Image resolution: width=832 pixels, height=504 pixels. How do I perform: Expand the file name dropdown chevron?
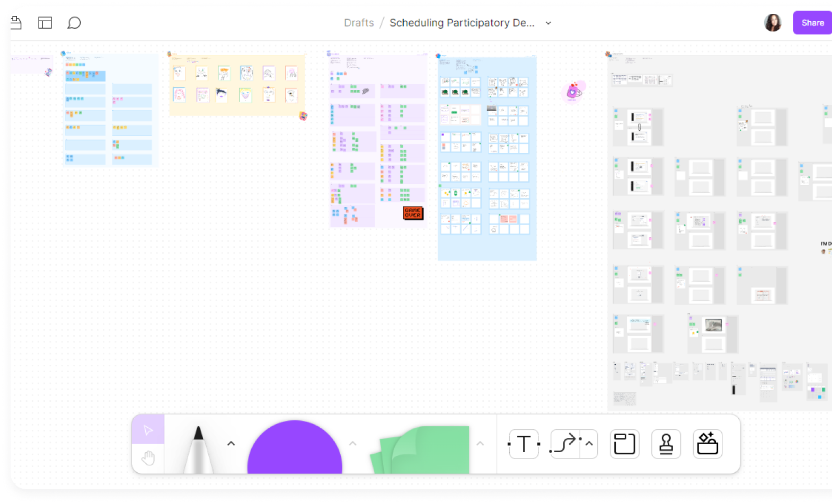pyautogui.click(x=548, y=23)
